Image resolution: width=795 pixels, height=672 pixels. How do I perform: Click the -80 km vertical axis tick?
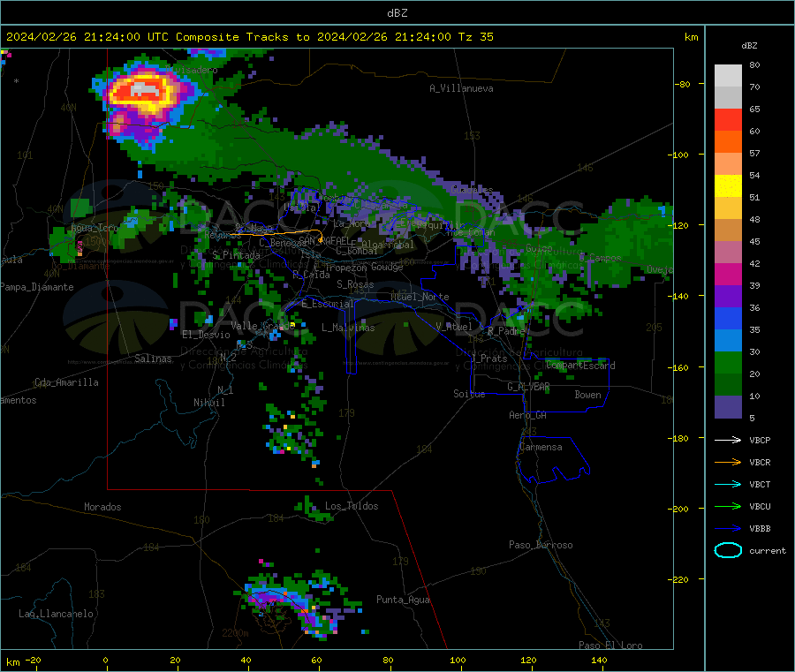point(683,84)
